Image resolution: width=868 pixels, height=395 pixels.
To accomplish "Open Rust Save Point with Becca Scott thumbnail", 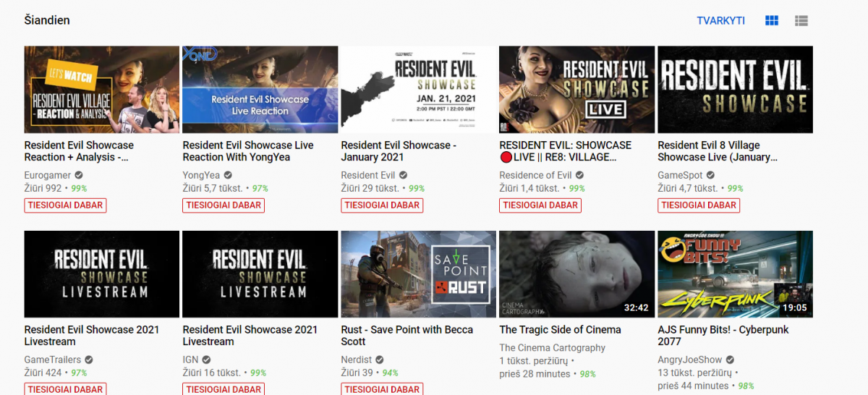I will [x=418, y=274].
